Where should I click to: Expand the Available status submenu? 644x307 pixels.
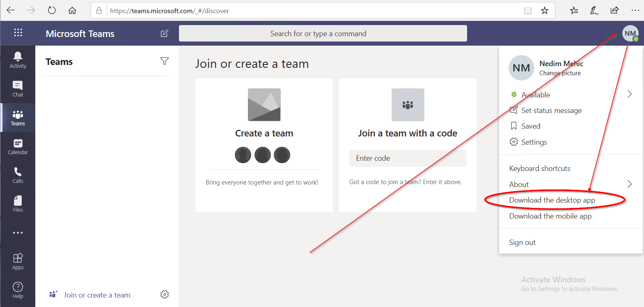pos(629,95)
